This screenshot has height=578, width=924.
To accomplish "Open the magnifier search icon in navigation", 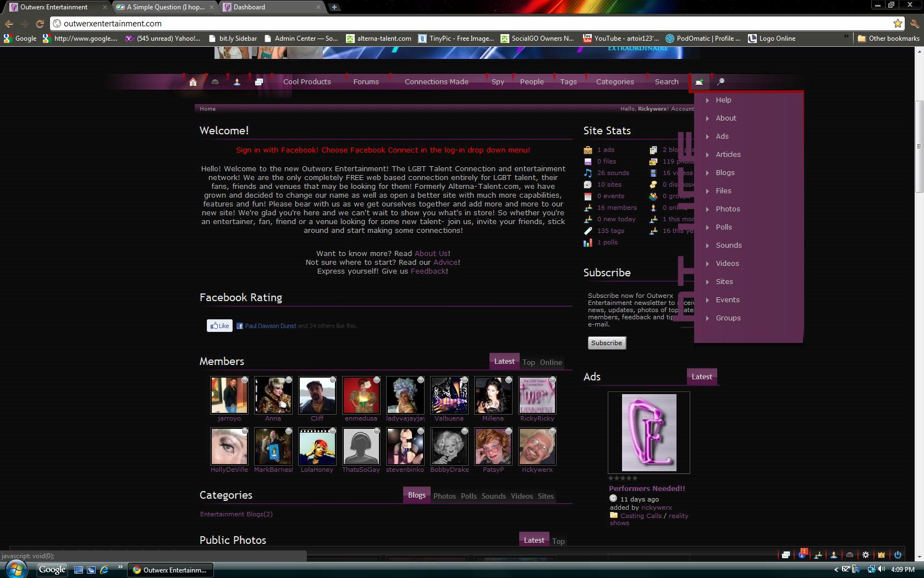I will tap(721, 82).
